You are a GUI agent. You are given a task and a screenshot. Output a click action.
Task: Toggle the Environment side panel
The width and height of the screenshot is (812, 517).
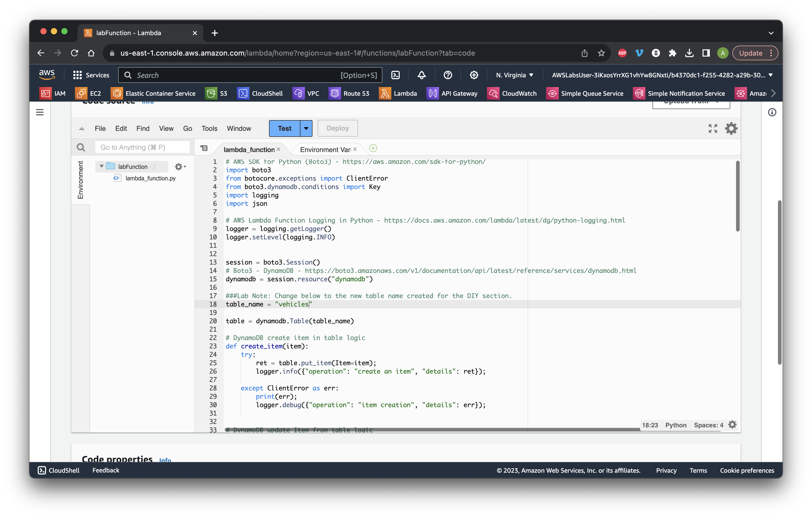click(x=81, y=180)
